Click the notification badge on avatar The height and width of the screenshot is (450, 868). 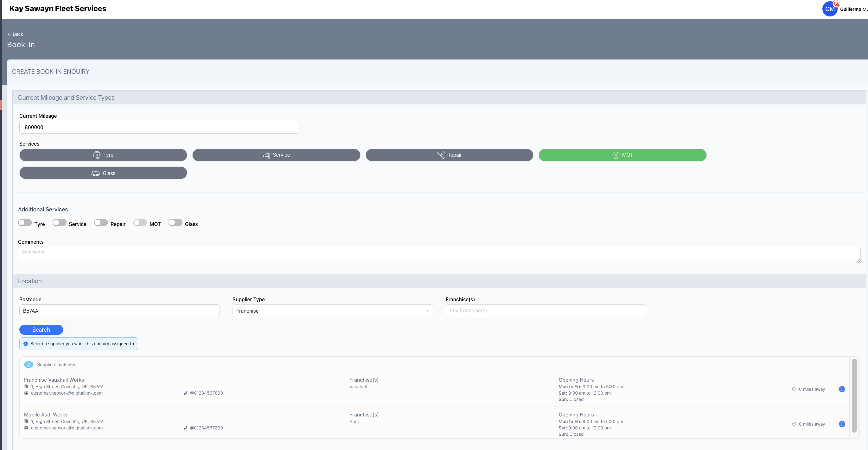836,4
